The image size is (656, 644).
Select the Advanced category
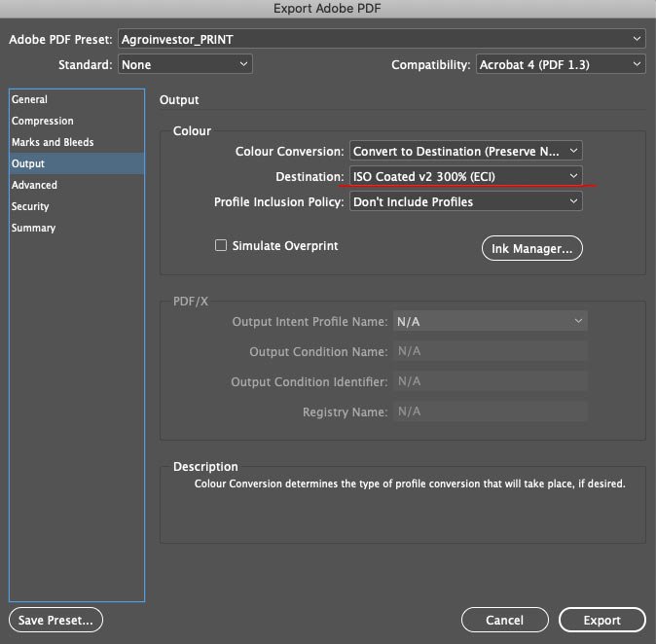pyautogui.click(x=77, y=185)
